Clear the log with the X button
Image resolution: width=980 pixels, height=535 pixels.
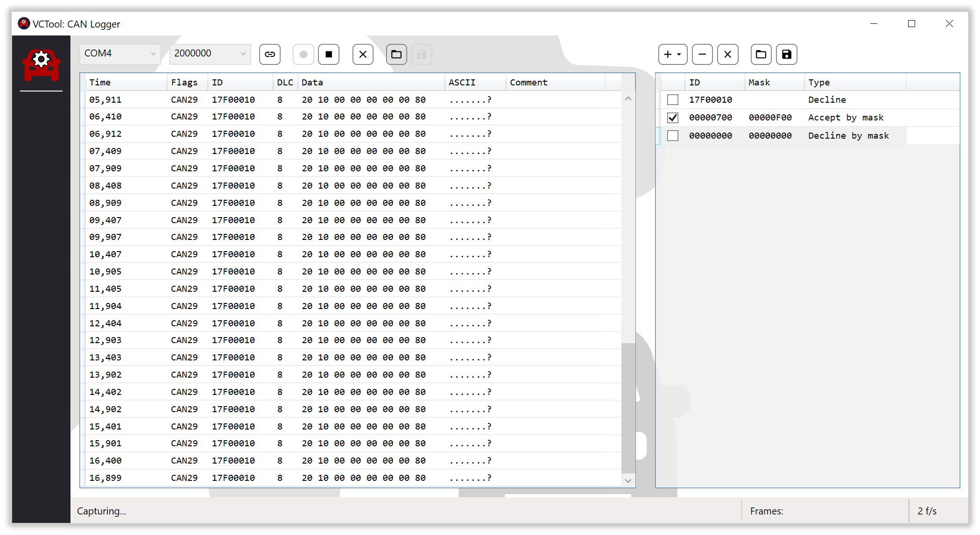tap(363, 54)
